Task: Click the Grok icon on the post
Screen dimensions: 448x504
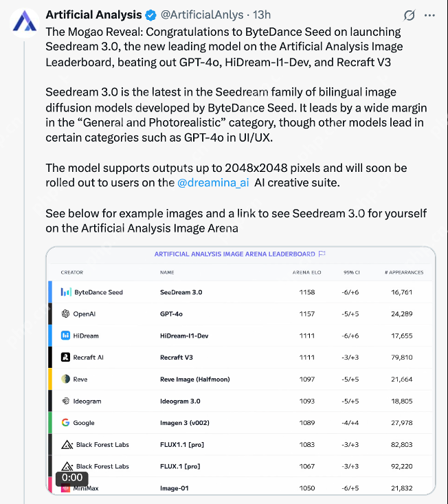Action: point(409,15)
